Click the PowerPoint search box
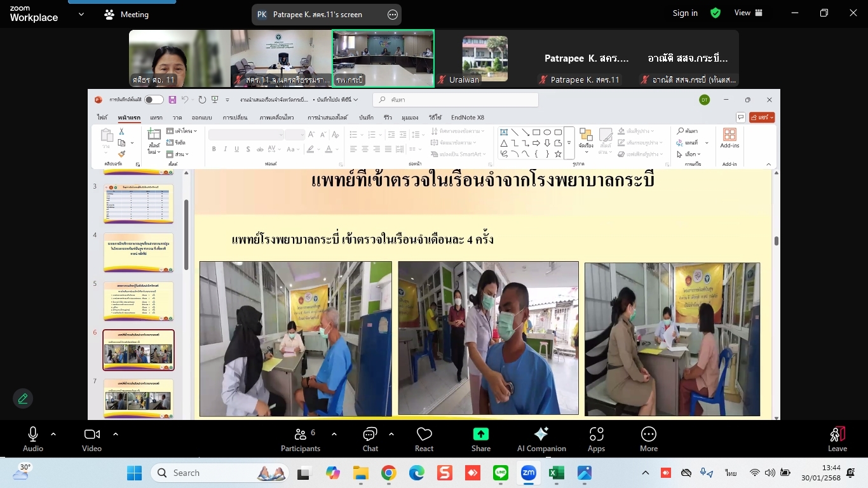The height and width of the screenshot is (488, 868). pos(456,100)
